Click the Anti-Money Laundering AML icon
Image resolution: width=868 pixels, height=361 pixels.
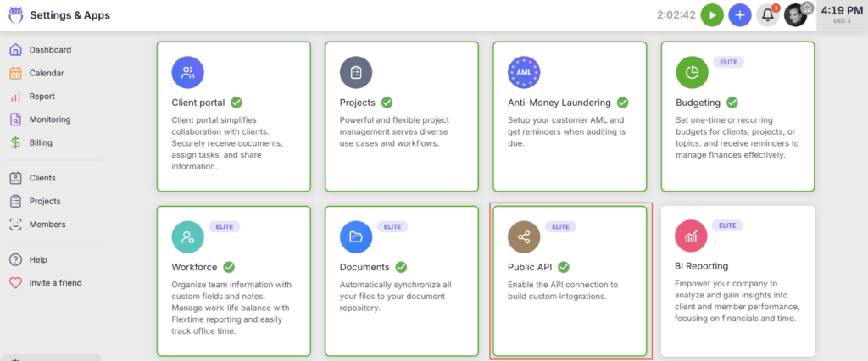523,73
